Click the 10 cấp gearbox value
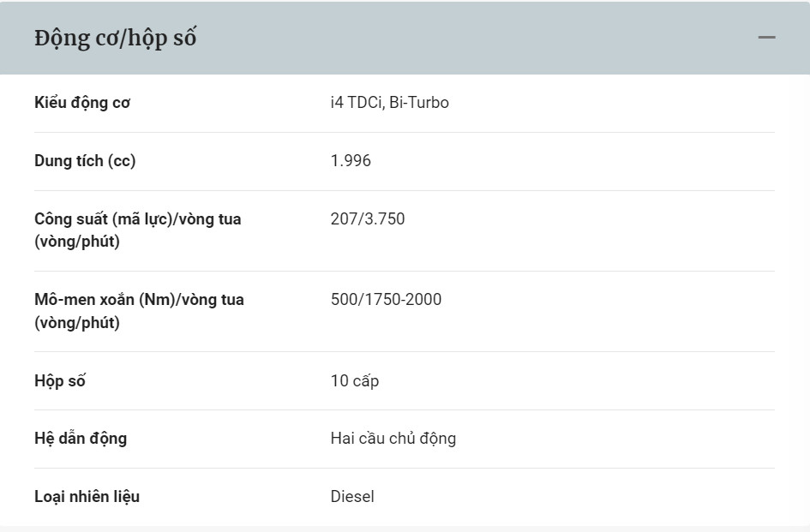Screen dimensions: 810x532 355,380
